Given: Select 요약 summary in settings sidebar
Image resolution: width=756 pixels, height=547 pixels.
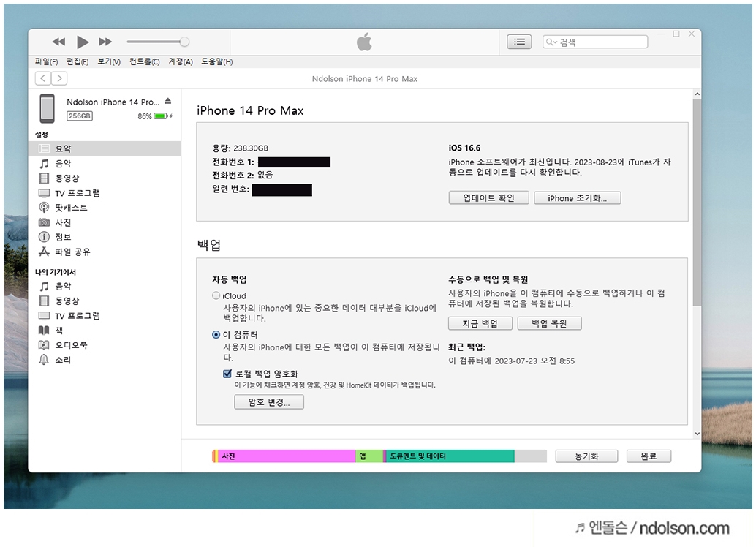Looking at the screenshot, I should point(105,148).
